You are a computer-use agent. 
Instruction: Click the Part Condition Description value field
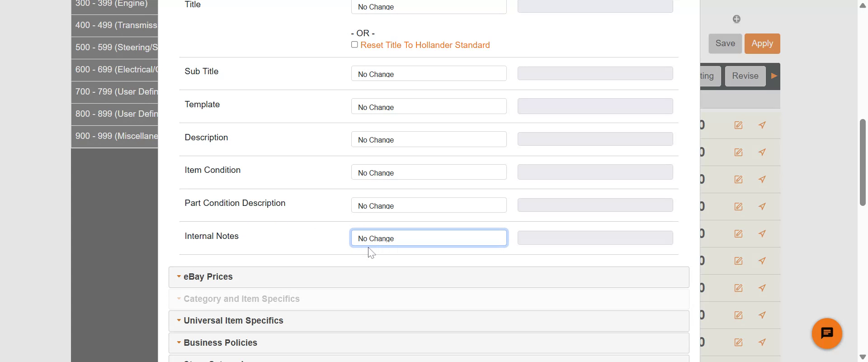click(595, 205)
